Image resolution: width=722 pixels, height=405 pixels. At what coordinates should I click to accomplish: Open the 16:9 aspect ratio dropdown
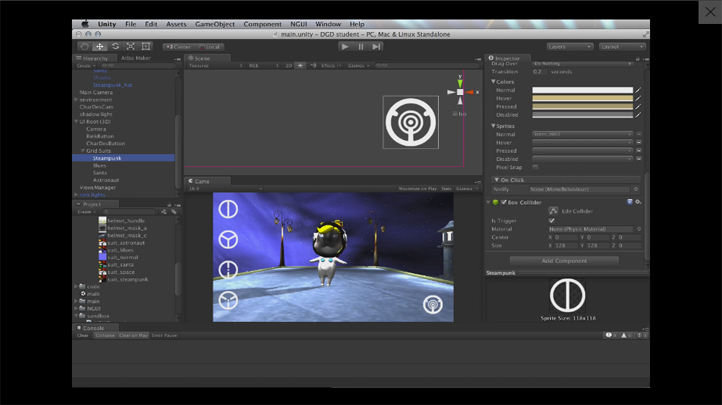coord(225,189)
